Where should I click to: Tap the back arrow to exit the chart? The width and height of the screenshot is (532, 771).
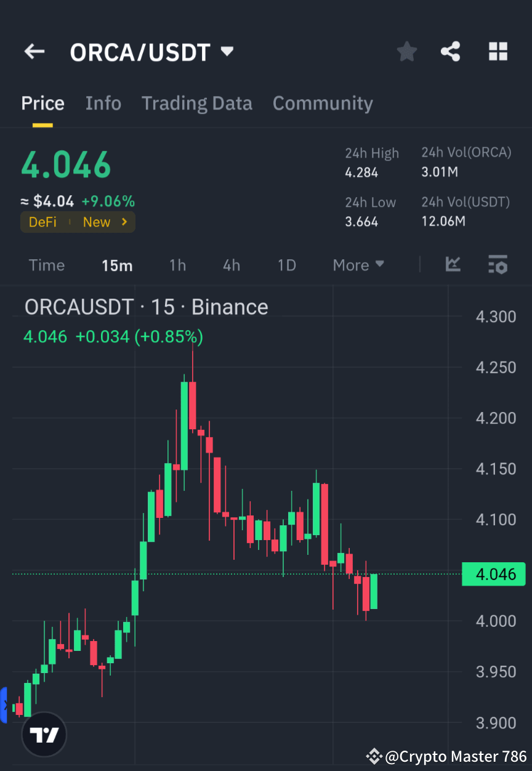pos(34,51)
